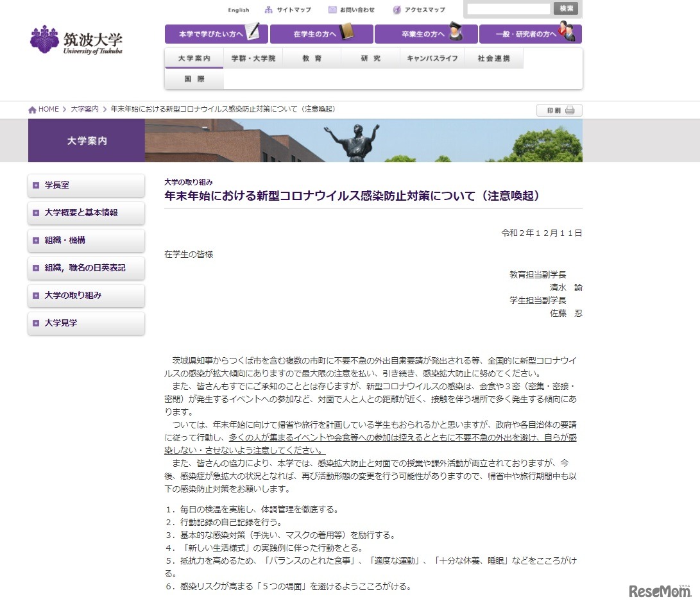The width and height of the screenshot is (700, 606).
Task: Click the お問い合わせ mail icon link
Action: coord(332,10)
